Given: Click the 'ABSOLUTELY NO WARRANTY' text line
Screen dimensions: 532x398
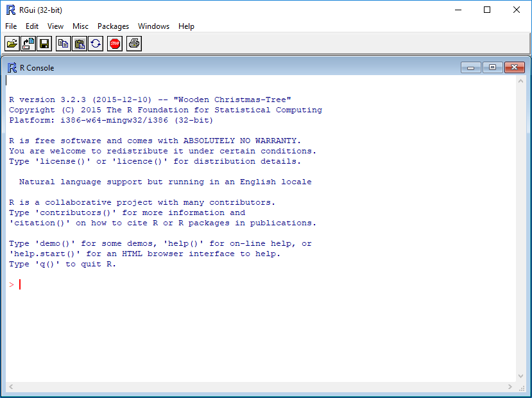Looking at the screenshot, I should (x=155, y=141).
